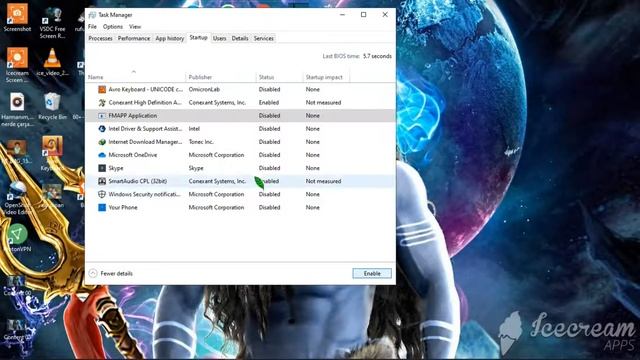Click the FMAPP Application icon
The height and width of the screenshot is (360, 640).
pyautogui.click(x=102, y=116)
